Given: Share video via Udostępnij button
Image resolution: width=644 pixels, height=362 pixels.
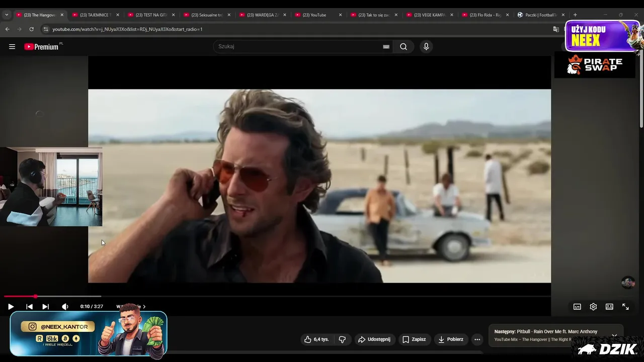Looking at the screenshot, I should pos(374,339).
